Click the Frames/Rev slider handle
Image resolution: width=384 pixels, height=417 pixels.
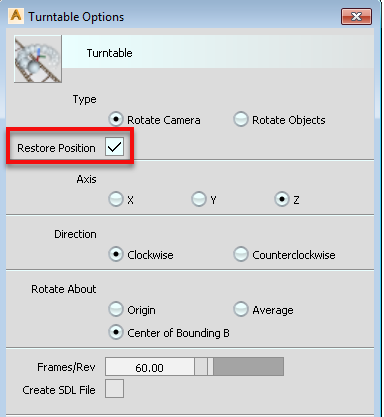(210, 367)
